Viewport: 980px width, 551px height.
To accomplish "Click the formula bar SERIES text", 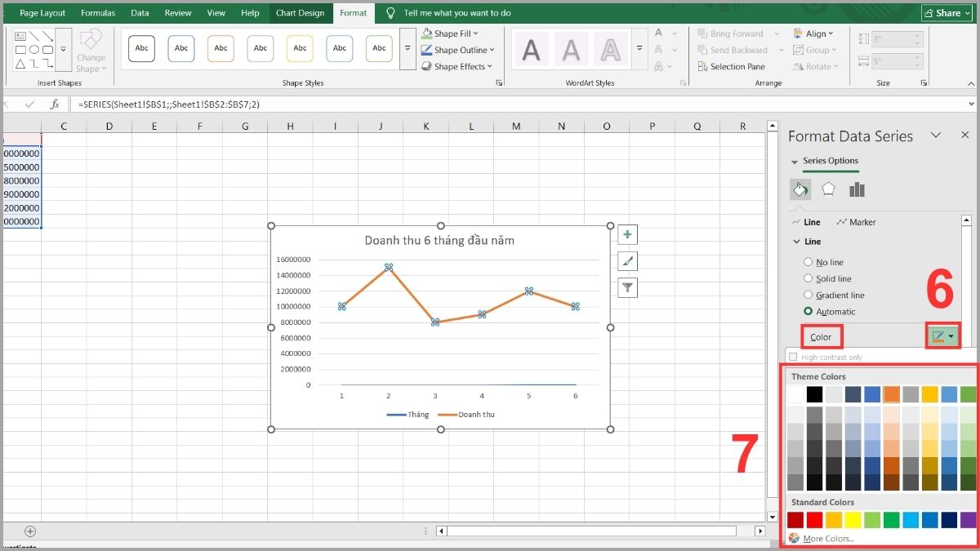I will click(x=169, y=104).
